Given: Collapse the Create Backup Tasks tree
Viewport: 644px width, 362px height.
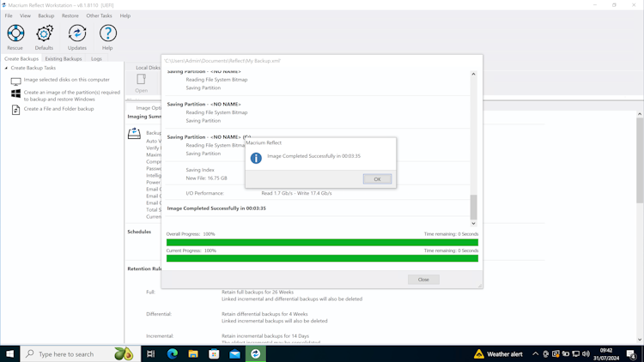Looking at the screenshot, I should click(x=6, y=68).
